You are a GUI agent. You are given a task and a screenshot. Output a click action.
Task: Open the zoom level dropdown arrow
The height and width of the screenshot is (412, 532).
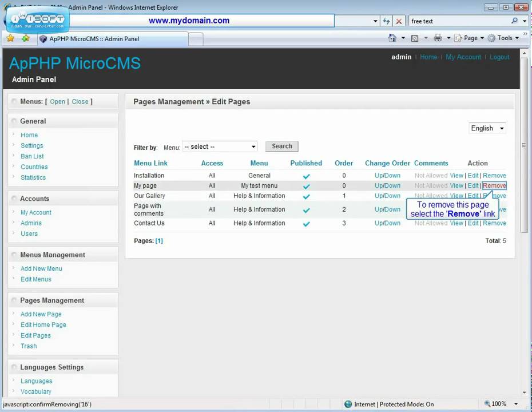pyautogui.click(x=516, y=404)
